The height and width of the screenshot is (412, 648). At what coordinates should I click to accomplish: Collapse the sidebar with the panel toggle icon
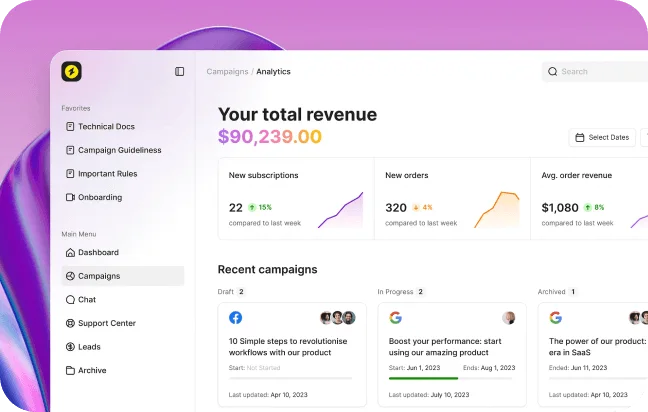pos(179,71)
